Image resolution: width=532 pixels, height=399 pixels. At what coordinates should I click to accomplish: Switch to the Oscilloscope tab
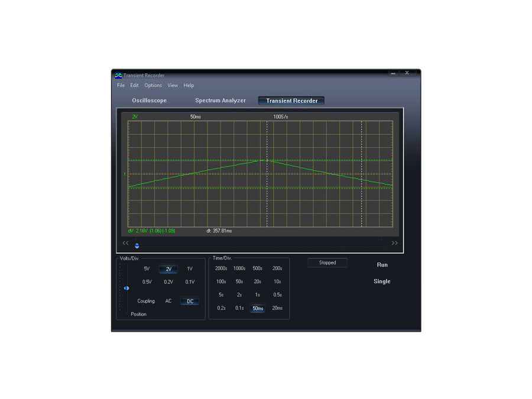pos(149,100)
